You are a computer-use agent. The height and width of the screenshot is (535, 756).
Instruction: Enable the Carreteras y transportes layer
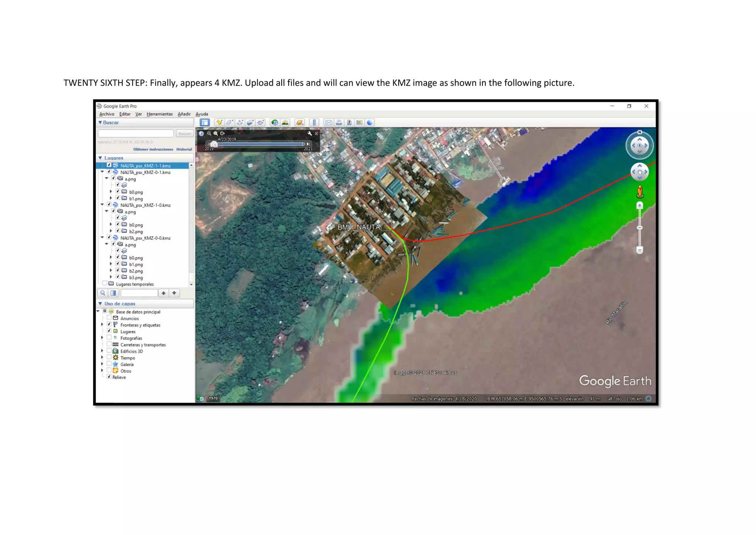tap(109, 344)
